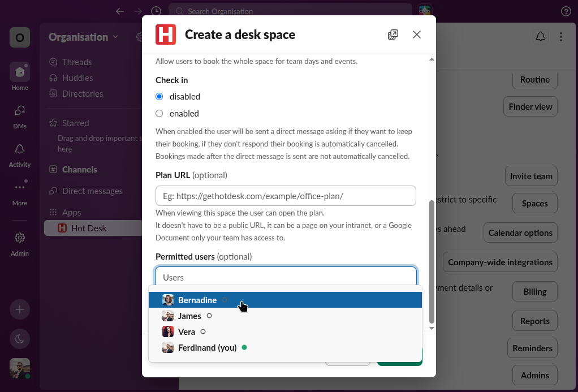The image size is (578, 392).
Task: Expand the Channels section
Action: point(79,170)
